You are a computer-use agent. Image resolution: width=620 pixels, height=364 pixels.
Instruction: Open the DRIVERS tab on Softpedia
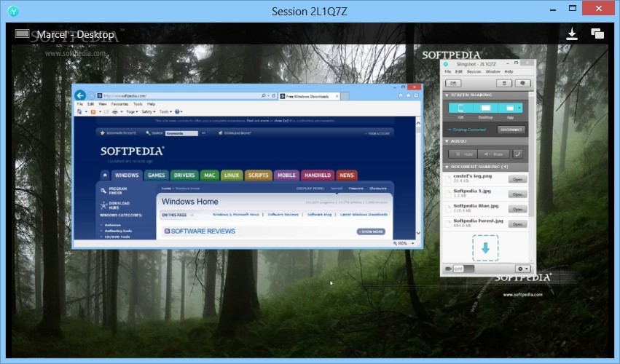tap(184, 175)
